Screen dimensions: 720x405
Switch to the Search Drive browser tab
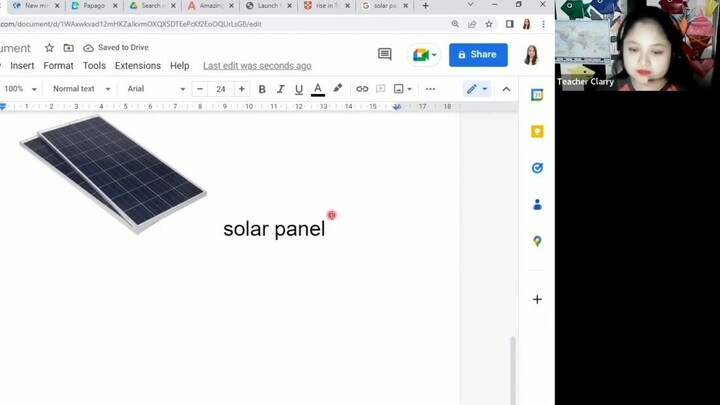tap(152, 6)
